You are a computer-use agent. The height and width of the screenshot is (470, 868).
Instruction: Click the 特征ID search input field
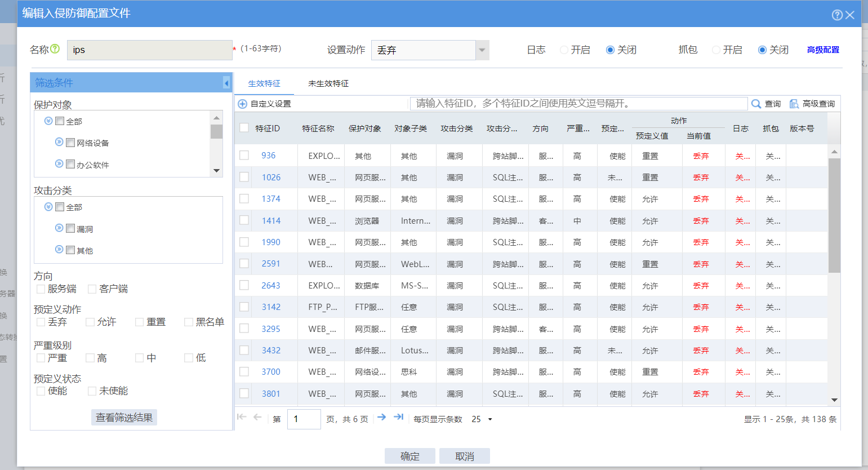579,104
